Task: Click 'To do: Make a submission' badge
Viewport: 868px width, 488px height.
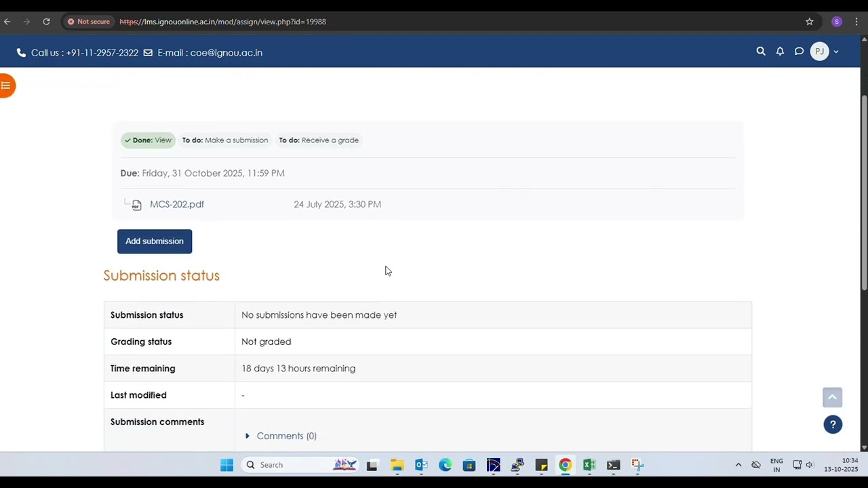Action: (x=225, y=140)
